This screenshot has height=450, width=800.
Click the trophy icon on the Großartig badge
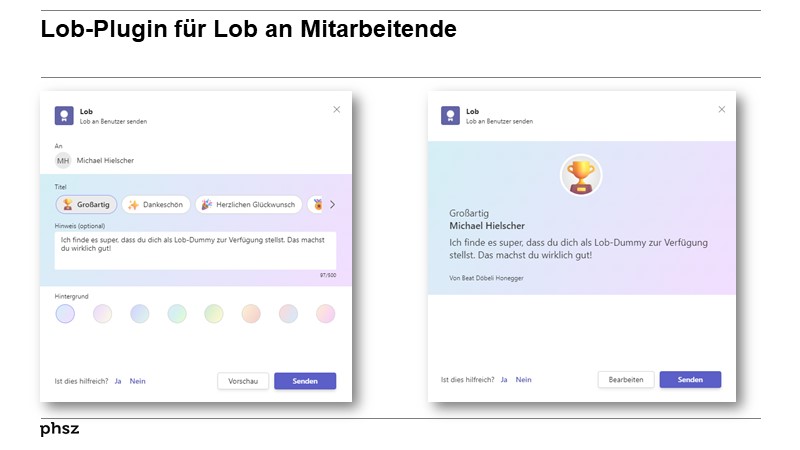tap(67, 205)
